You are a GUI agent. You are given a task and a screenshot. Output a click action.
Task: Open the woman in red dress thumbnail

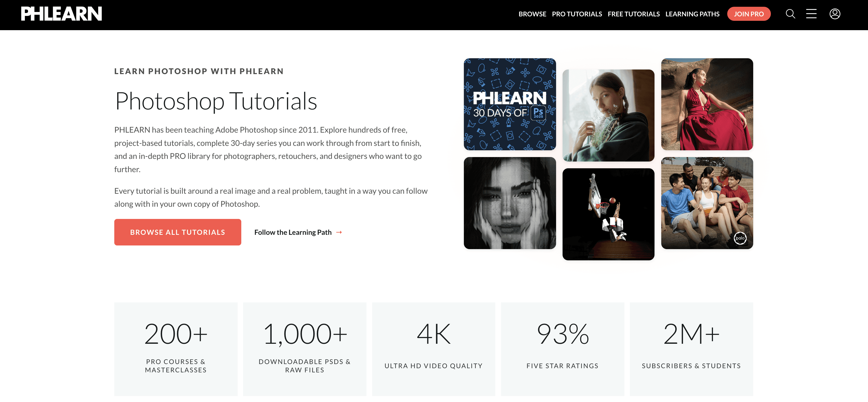point(707,104)
